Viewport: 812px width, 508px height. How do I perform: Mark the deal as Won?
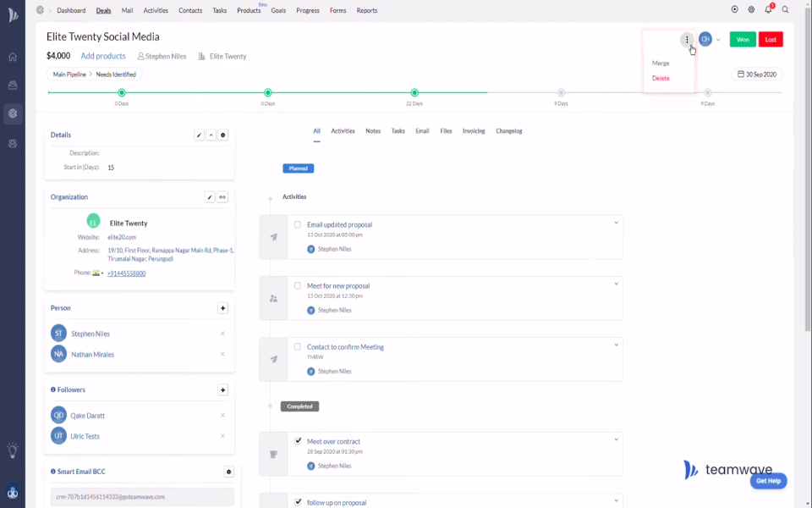click(743, 40)
